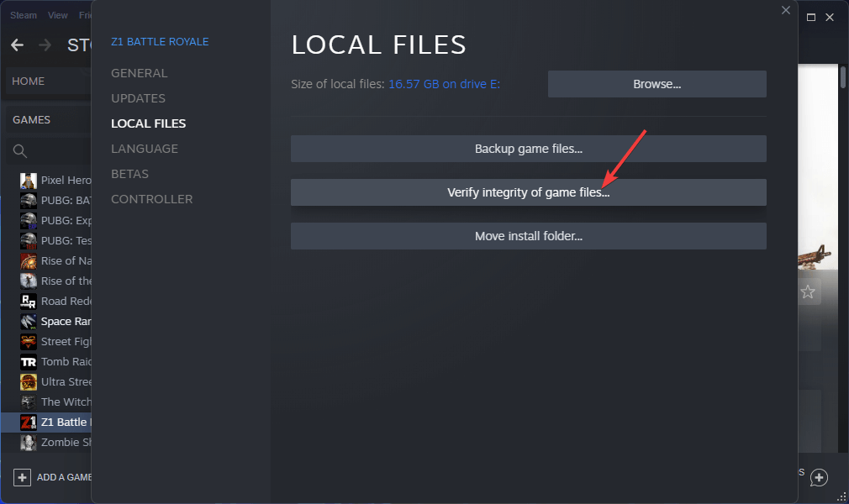Click the PUBG: Test Server game icon
The width and height of the screenshot is (849, 504).
(x=28, y=240)
